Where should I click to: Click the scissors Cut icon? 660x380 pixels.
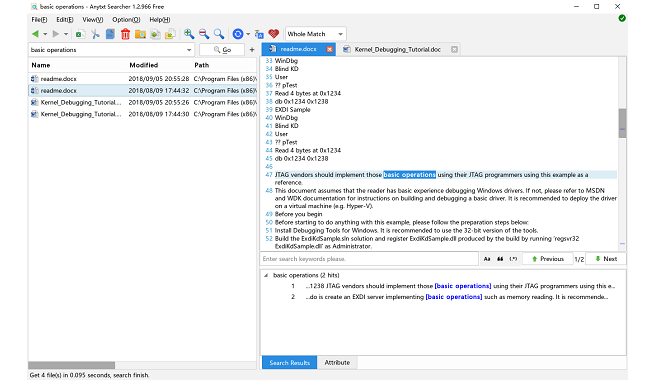coord(96,34)
